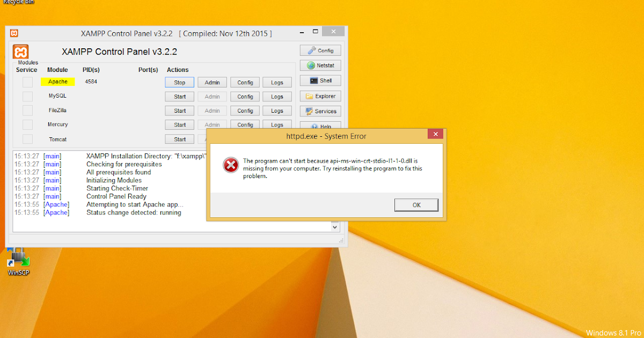Click log line 'Initializing Modules'
Viewport: 644px width, 338px height.
coord(114,180)
